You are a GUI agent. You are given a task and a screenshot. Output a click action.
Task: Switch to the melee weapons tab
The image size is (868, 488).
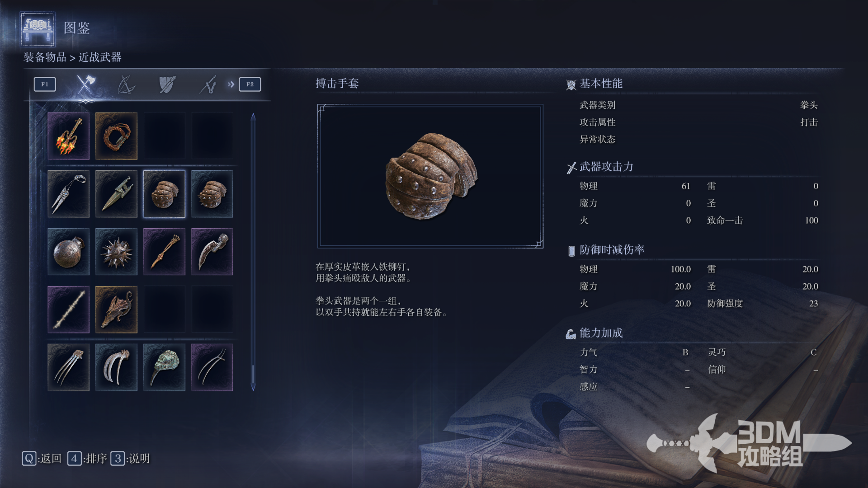pyautogui.click(x=85, y=84)
